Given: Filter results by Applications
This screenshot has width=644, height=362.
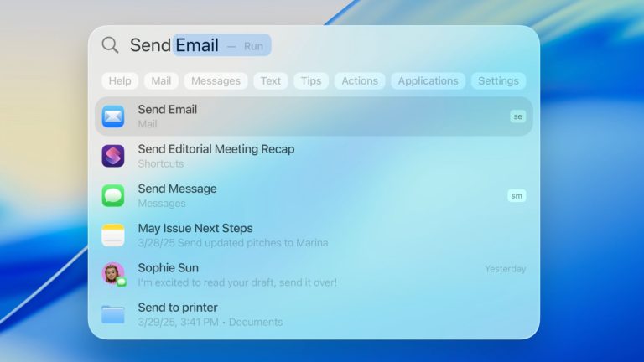Looking at the screenshot, I should pyautogui.click(x=428, y=81).
